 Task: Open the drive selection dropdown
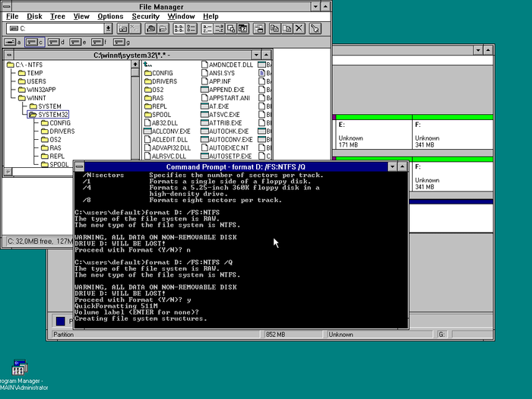coord(107,29)
